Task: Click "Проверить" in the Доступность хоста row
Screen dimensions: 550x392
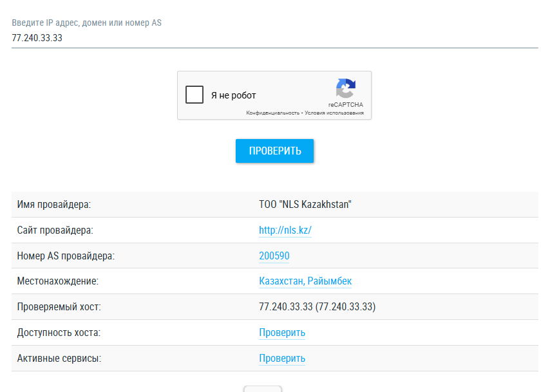Action: tap(282, 332)
